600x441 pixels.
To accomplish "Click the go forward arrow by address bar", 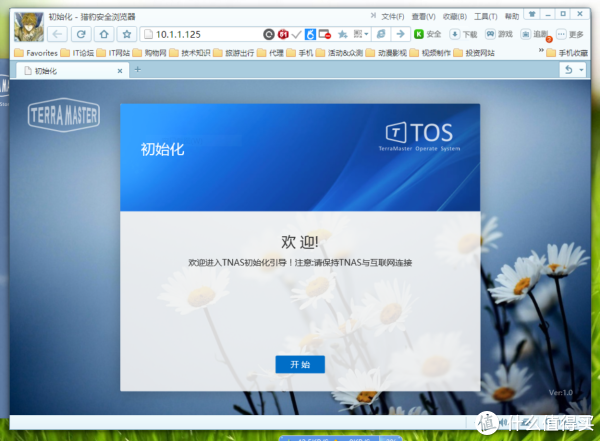I will pos(400,34).
